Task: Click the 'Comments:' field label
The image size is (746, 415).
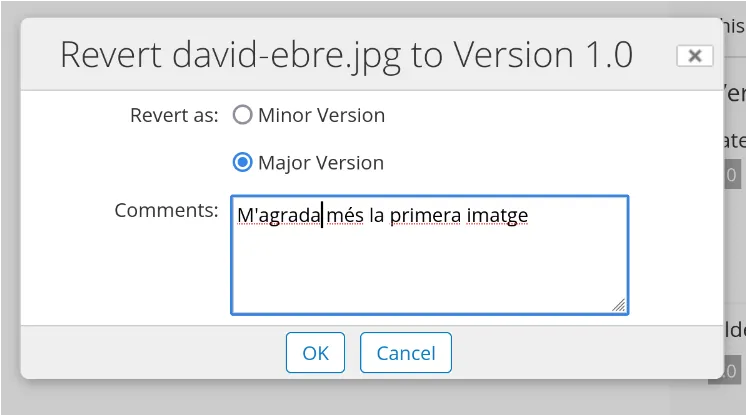Action: pyautogui.click(x=166, y=210)
